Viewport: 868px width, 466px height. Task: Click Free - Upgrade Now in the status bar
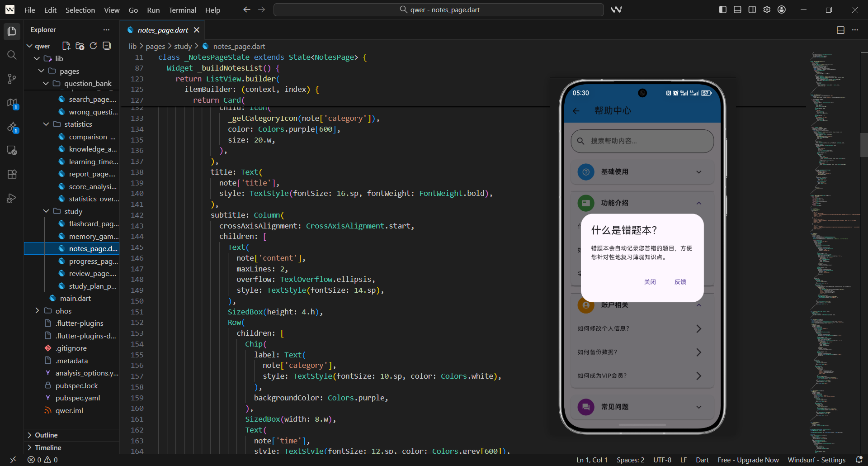pos(749,460)
